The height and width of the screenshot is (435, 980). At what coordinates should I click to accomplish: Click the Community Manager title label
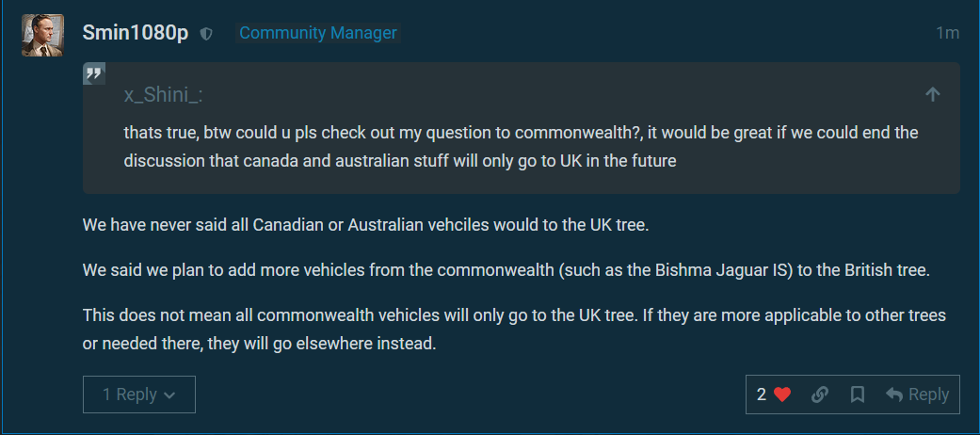(318, 33)
